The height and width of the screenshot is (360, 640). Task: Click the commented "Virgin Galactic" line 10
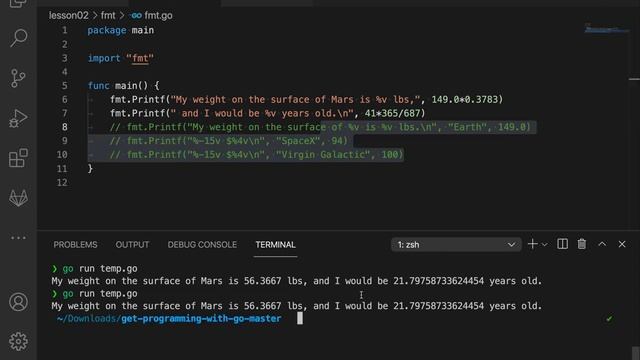click(x=256, y=155)
